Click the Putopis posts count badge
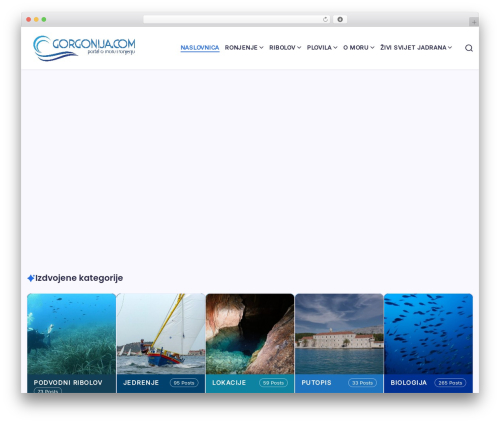 coord(362,383)
